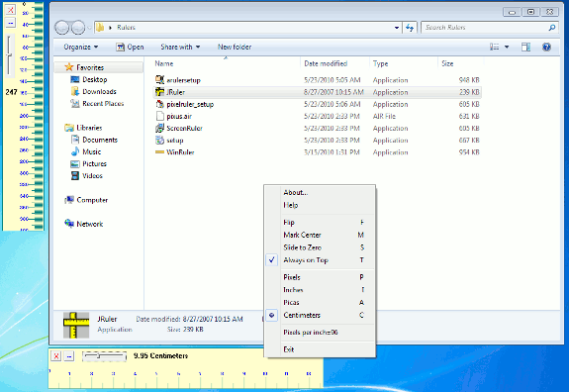Select the JRuler application file icon

click(x=159, y=92)
